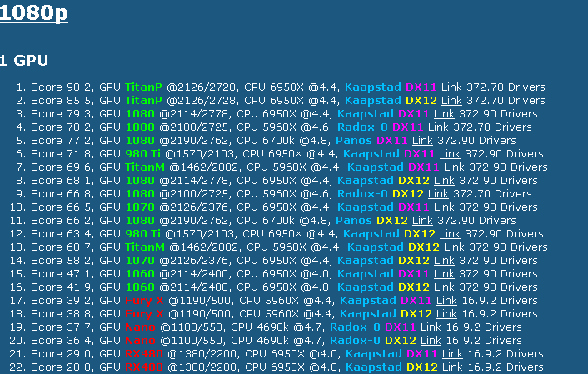The width and height of the screenshot is (588, 374).
Task: Open the Link in row 18 (Score 38.8)
Action: (x=446, y=313)
